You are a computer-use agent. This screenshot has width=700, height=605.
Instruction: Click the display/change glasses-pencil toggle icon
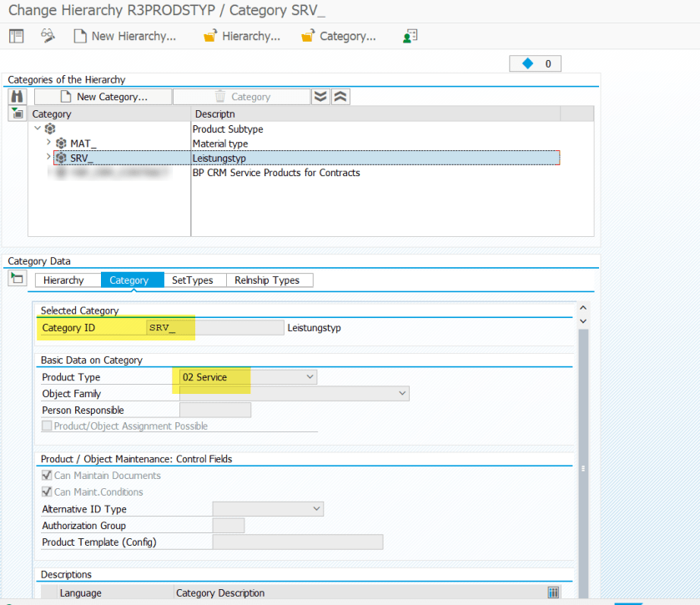click(48, 36)
